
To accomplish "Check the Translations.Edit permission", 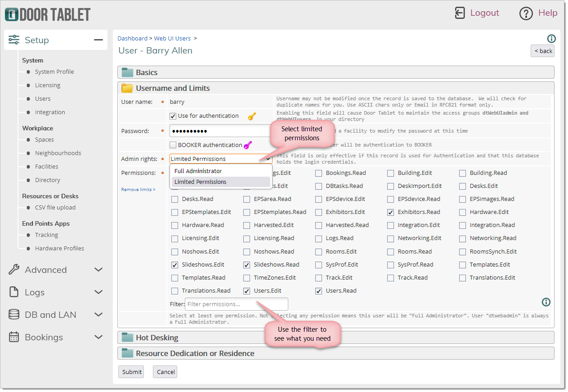I will point(462,278).
